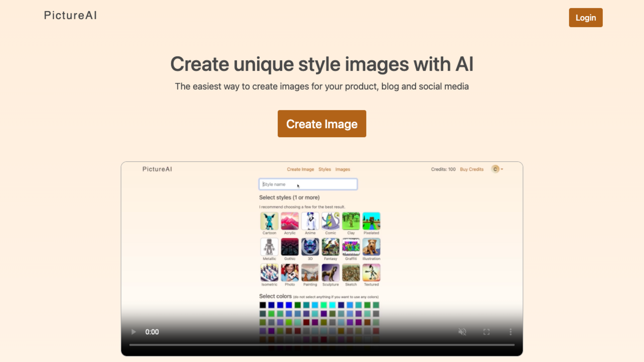Open the Styles tab in video
The height and width of the screenshot is (362, 644).
(325, 169)
